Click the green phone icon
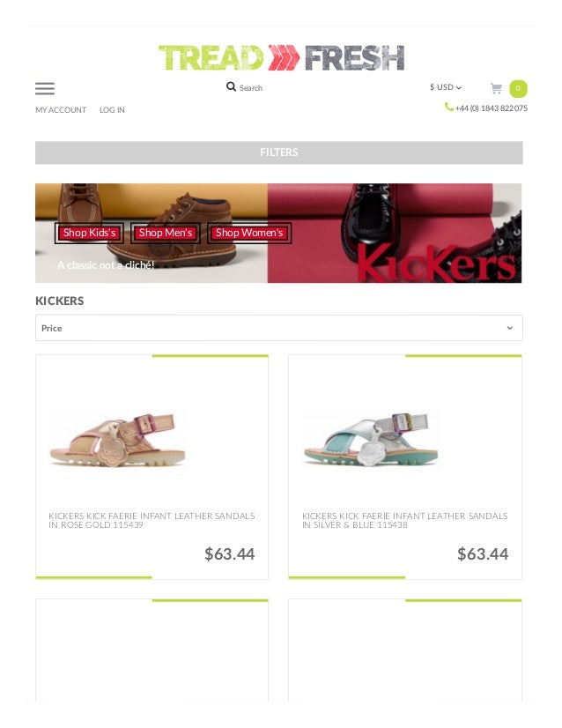Viewport: 562px width, 728px height. tap(448, 108)
